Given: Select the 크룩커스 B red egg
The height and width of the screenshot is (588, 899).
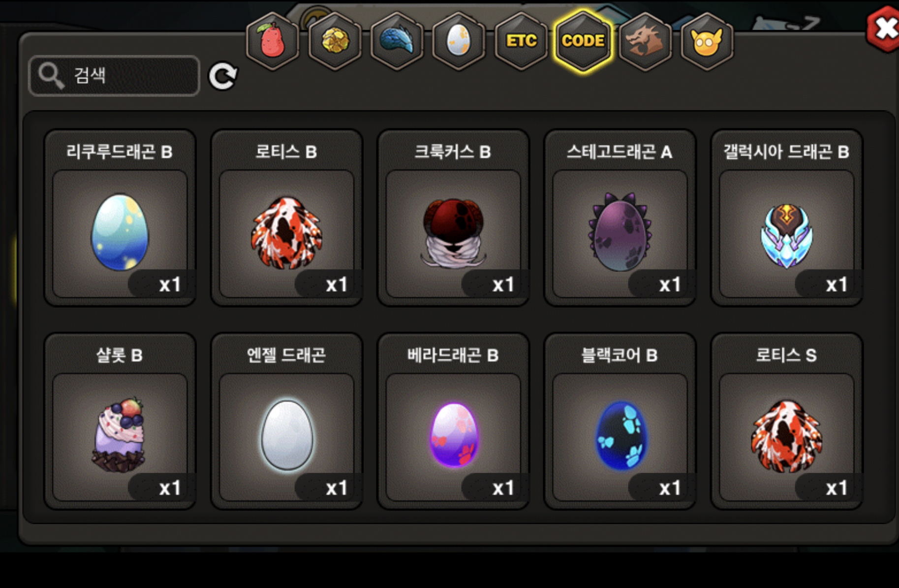Looking at the screenshot, I should 453,218.
